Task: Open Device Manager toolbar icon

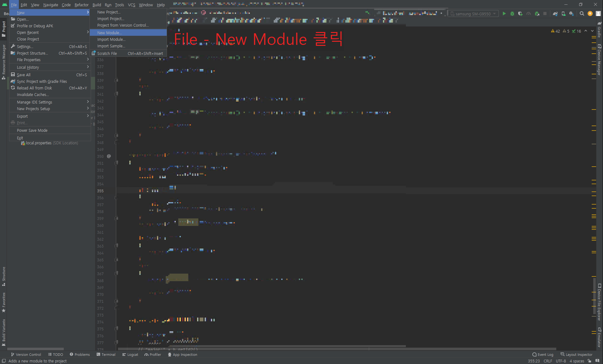Action: coord(563,13)
